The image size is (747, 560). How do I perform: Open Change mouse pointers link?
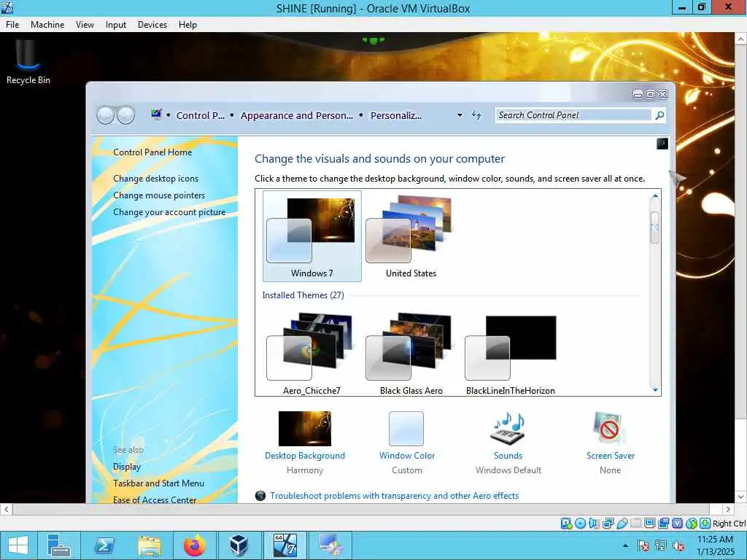[x=158, y=195]
